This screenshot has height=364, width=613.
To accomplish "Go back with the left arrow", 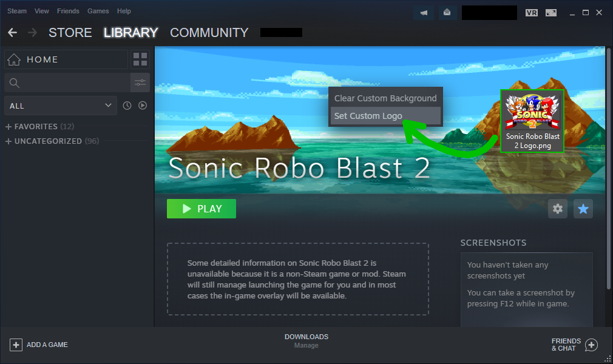I will [13, 32].
